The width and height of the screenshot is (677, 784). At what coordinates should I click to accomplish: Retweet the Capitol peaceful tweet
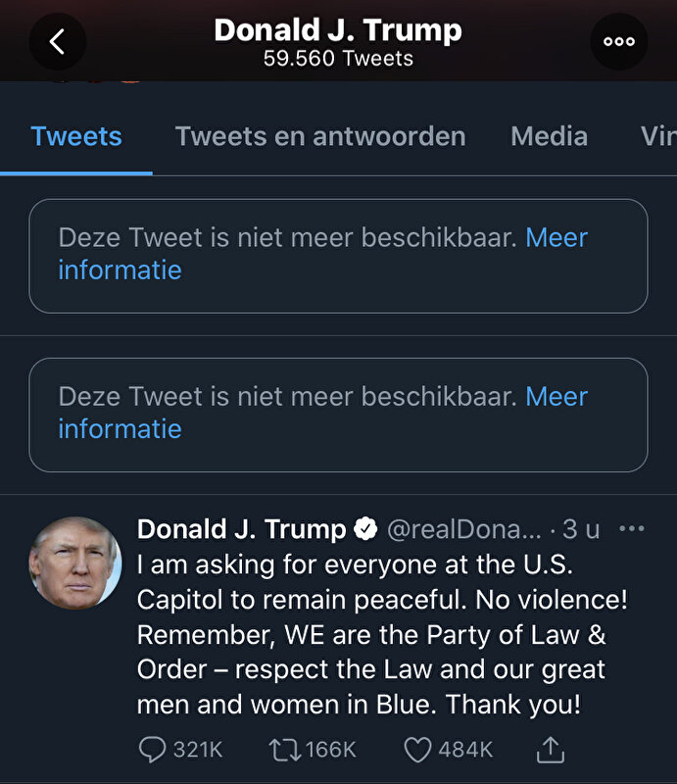pyautogui.click(x=285, y=750)
